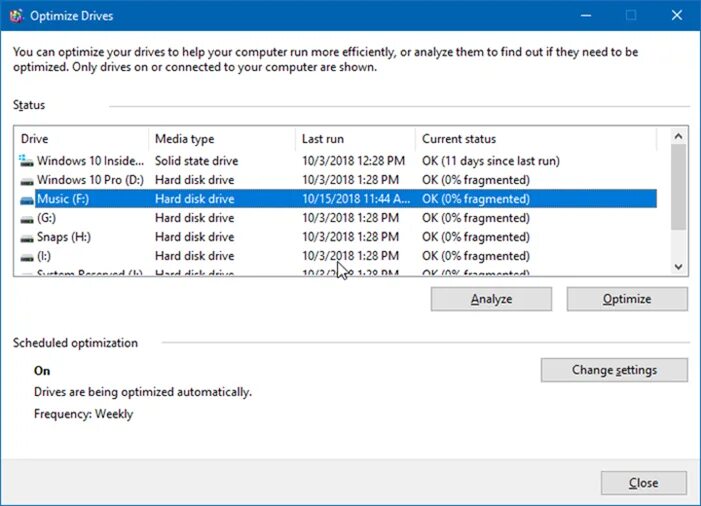The width and height of the screenshot is (701, 506).
Task: Close the Optimize Drives window via title bar X
Action: pos(677,16)
